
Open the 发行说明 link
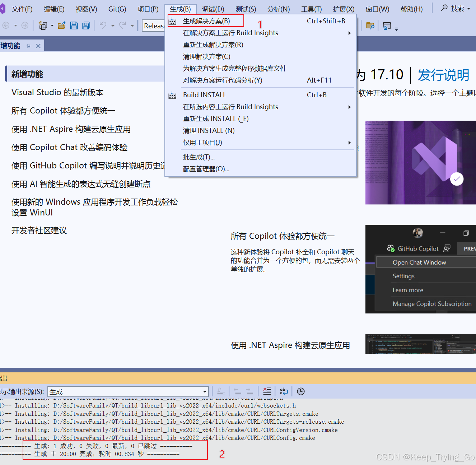click(443, 75)
